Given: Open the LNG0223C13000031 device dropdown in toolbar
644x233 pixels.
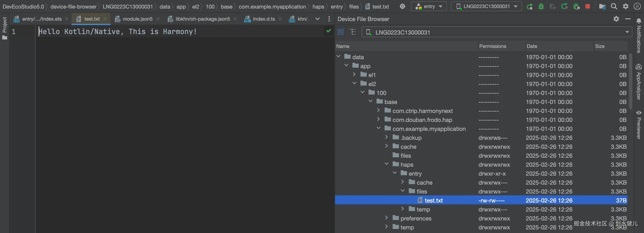Looking at the screenshot, I should coord(486,6).
